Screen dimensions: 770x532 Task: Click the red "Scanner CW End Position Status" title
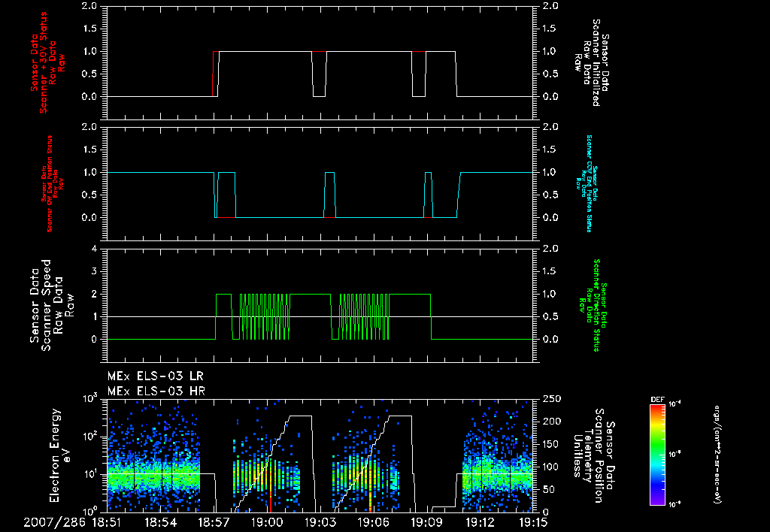coord(50,183)
